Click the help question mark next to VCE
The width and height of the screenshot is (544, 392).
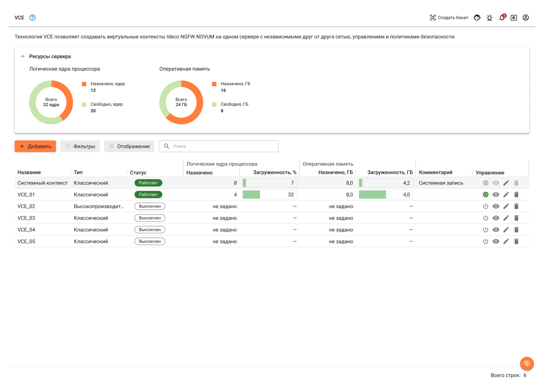(x=32, y=17)
